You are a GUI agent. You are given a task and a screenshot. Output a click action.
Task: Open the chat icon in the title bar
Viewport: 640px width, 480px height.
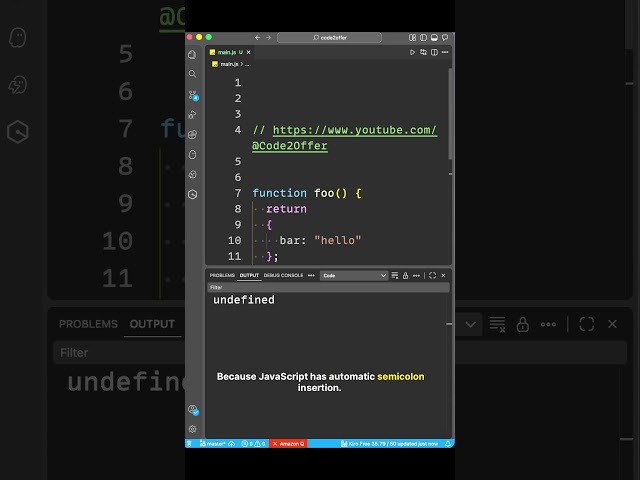pos(445,38)
